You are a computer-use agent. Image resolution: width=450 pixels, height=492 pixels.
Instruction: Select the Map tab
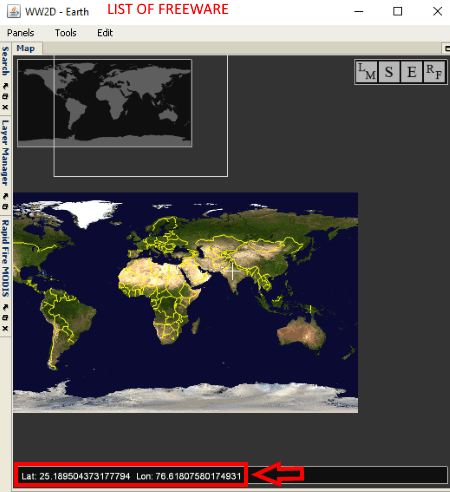coord(26,48)
